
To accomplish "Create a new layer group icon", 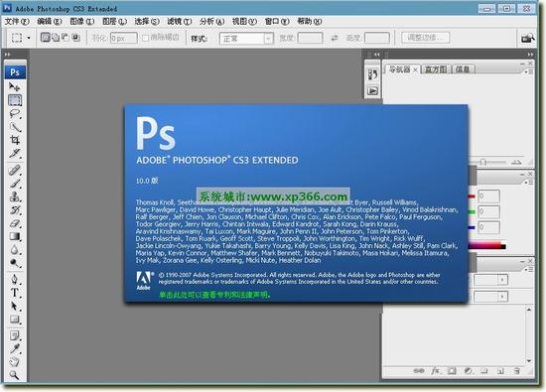I will coord(484,371).
